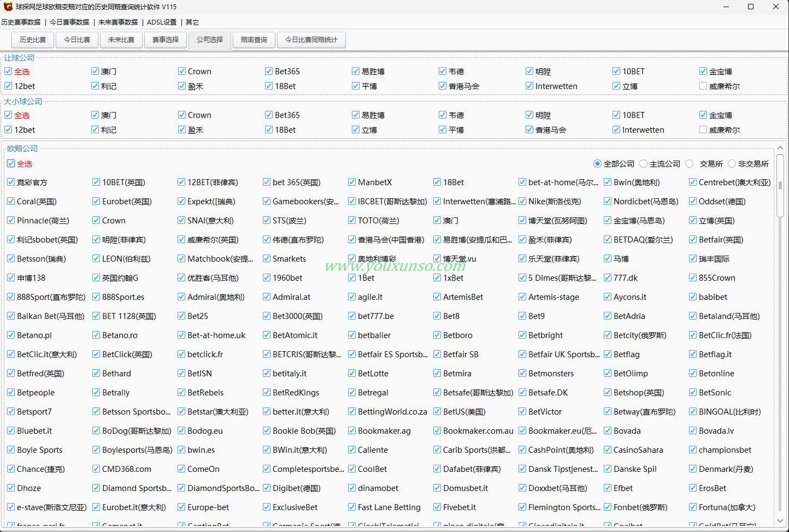
Task: Click the vertical scrollbar thumb in 欧赔公司 panel
Action: [780, 186]
